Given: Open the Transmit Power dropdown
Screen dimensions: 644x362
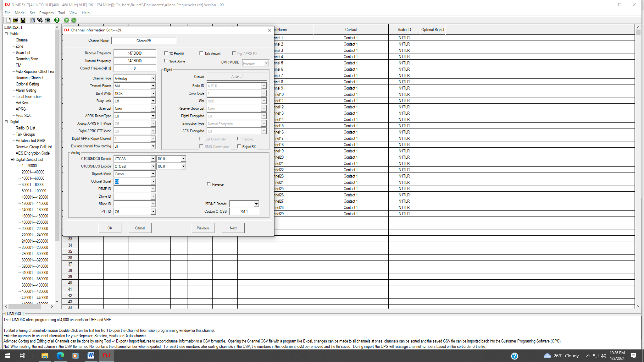Looking at the screenshot, I should 153,86.
